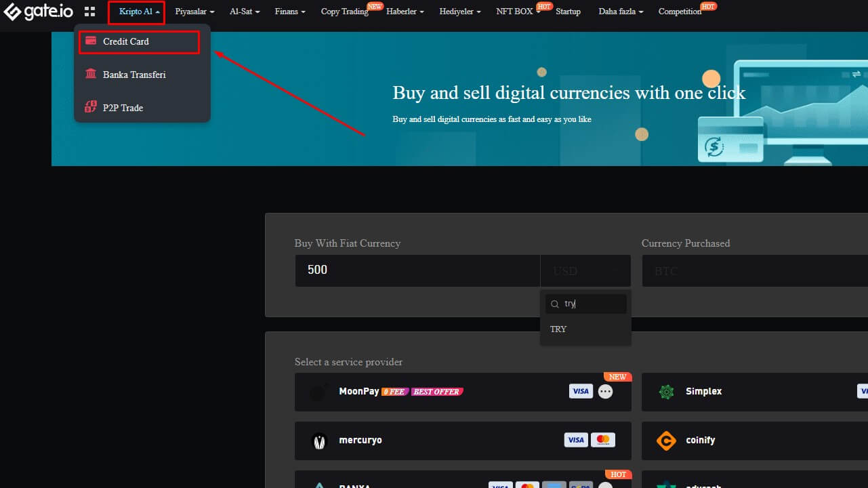Click the mercuryo logo icon
868x488 pixels.
click(319, 441)
